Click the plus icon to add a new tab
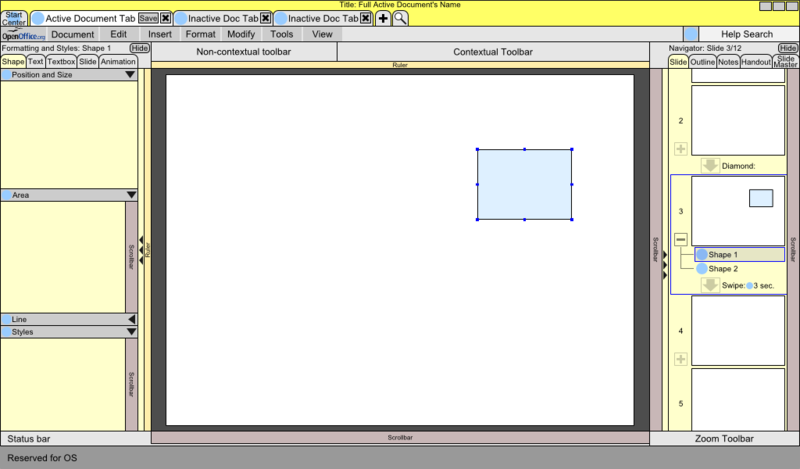 tap(383, 19)
